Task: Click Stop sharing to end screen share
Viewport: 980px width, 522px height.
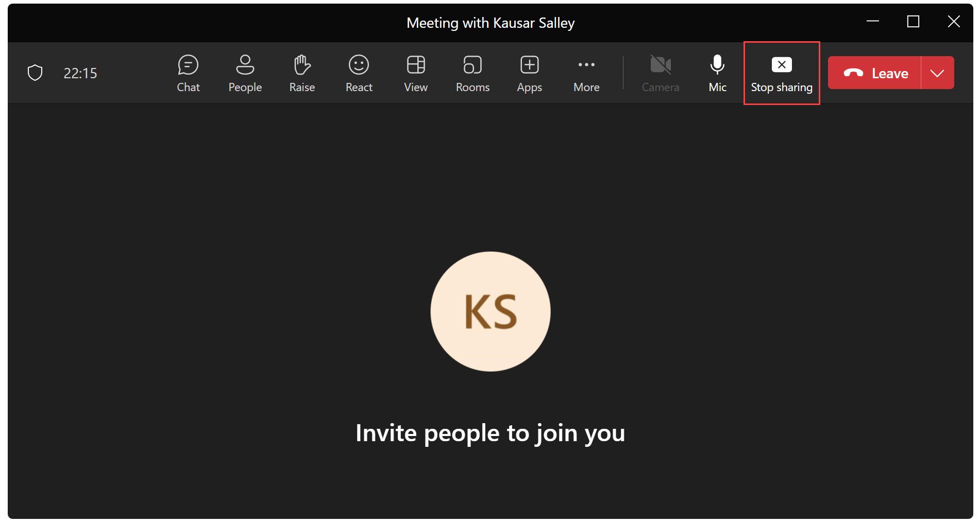Action: coord(782,73)
